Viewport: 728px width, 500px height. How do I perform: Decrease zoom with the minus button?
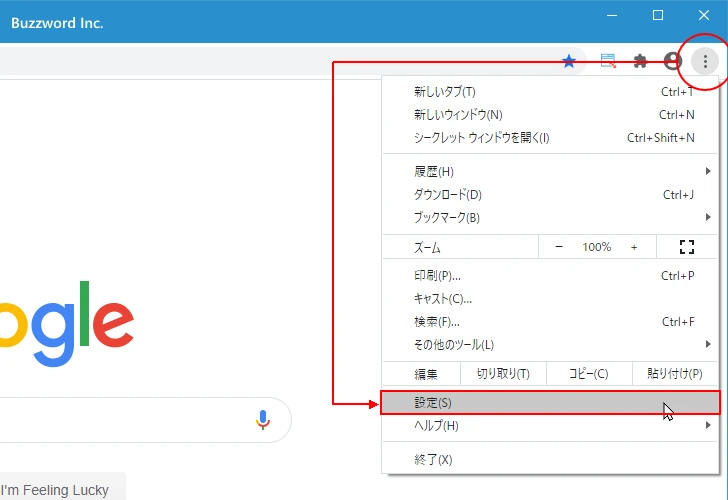tap(559, 247)
